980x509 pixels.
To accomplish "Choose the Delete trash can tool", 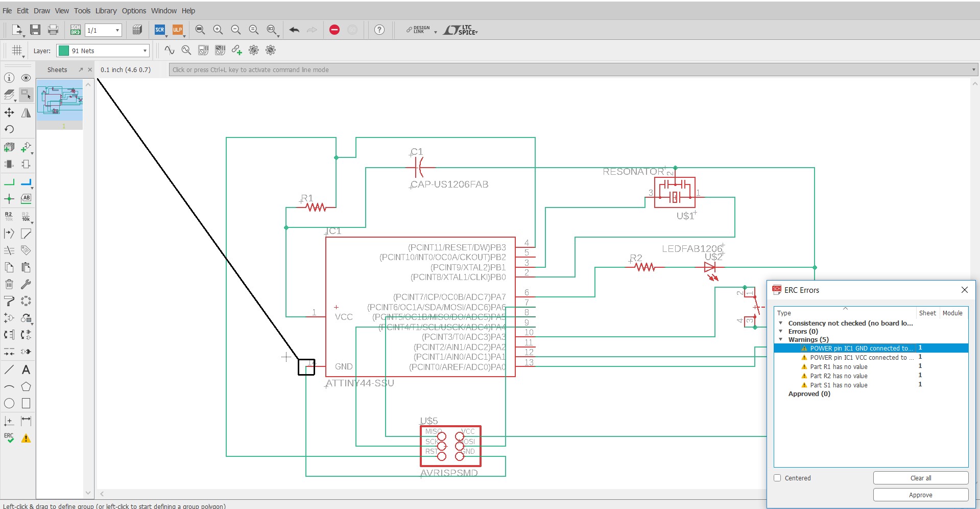I will point(9,284).
